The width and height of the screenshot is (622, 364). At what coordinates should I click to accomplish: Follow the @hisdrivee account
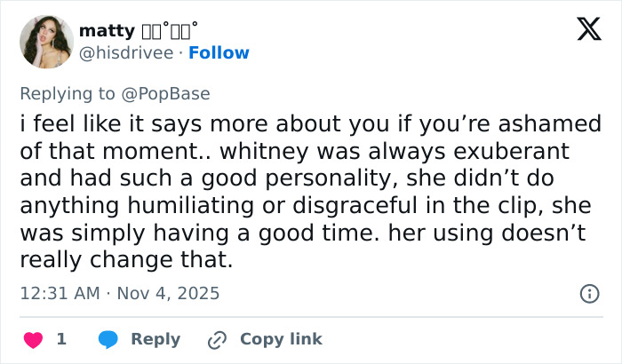218,52
